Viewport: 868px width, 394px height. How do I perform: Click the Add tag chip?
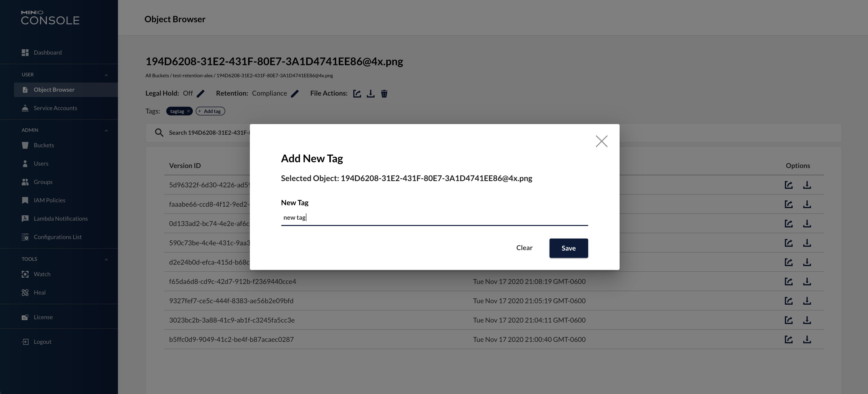coord(210,111)
